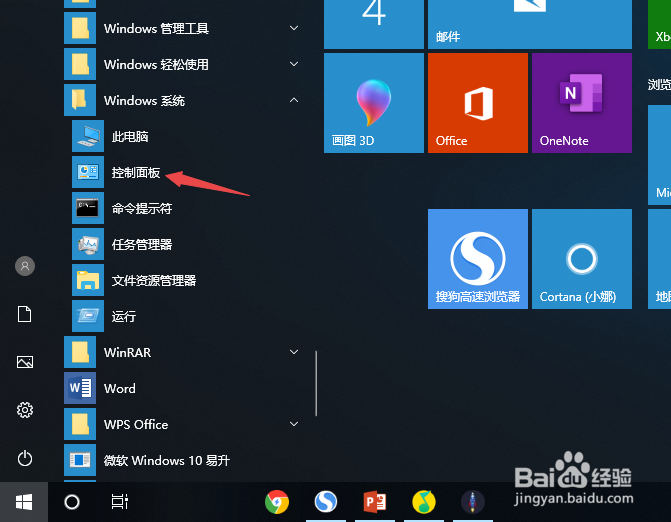This screenshot has height=522, width=671.
Task: Click the 运行 text label
Action: pos(124,316)
